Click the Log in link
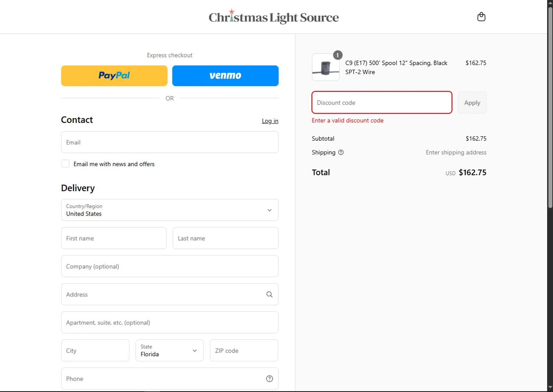 coord(270,121)
